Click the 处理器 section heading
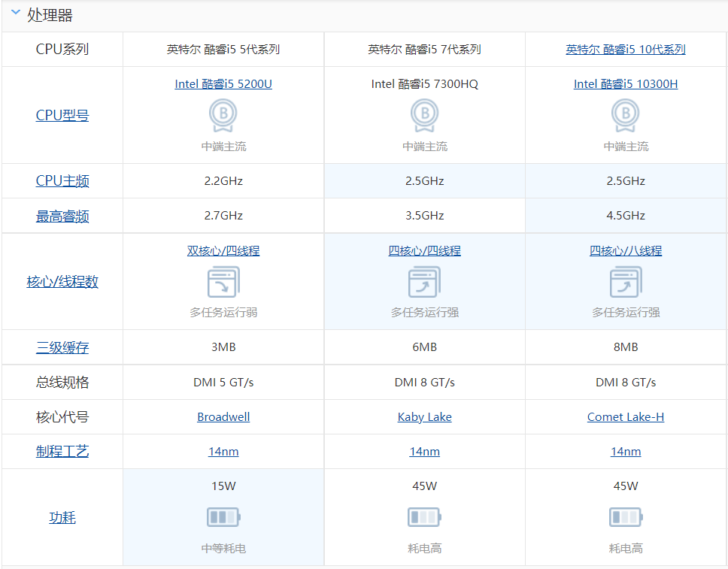This screenshot has width=728, height=569. (50, 15)
